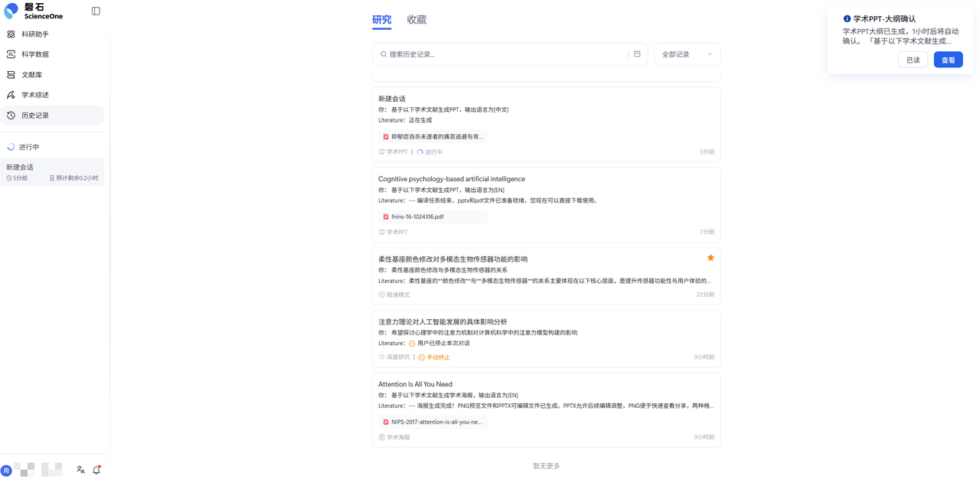The width and height of the screenshot is (980, 482).
Task: Open the 科研助手 sidebar section
Action: pos(34,34)
